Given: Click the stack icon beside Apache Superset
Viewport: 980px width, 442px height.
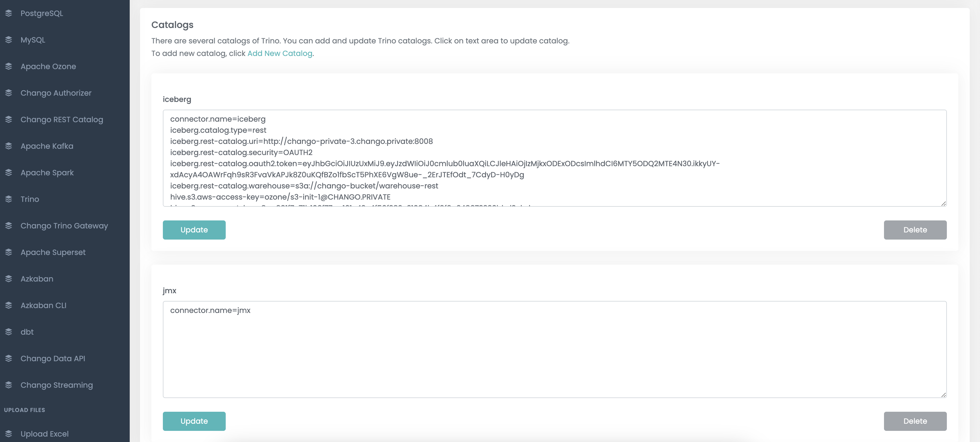Looking at the screenshot, I should (9, 252).
